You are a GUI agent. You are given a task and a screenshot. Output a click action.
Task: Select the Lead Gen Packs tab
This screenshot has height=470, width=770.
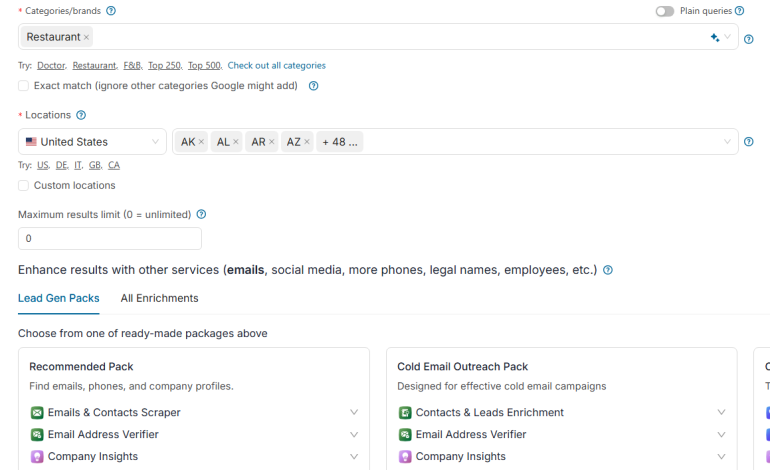58,298
